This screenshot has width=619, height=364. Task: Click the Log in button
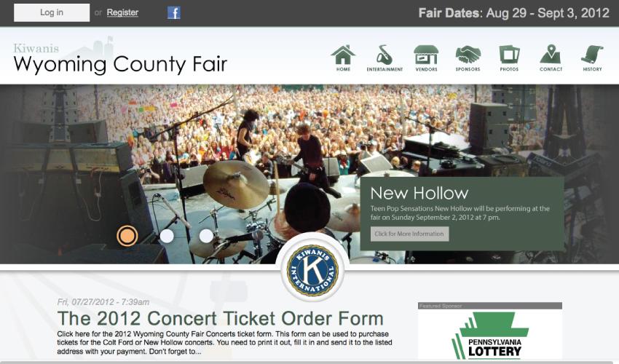tap(52, 12)
